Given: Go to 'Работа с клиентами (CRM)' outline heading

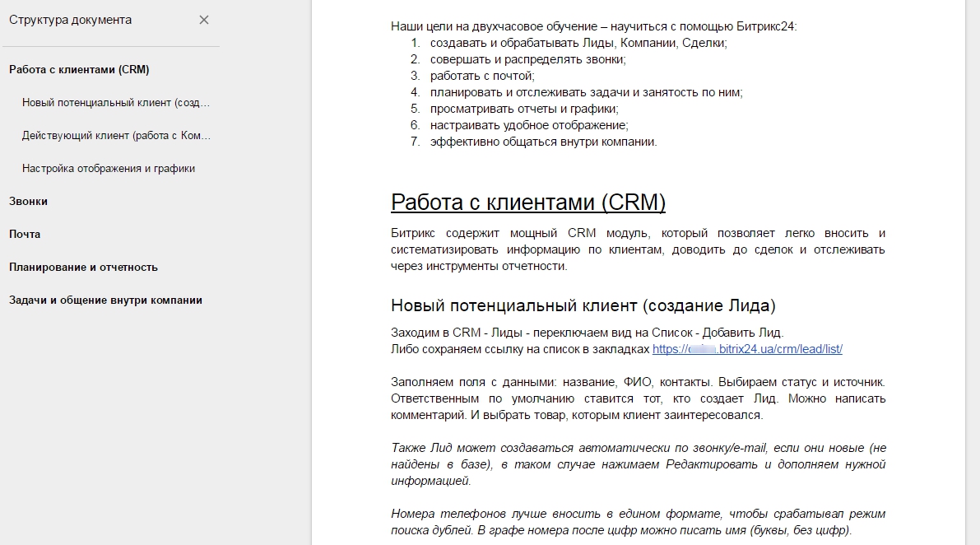Looking at the screenshot, I should [79, 69].
